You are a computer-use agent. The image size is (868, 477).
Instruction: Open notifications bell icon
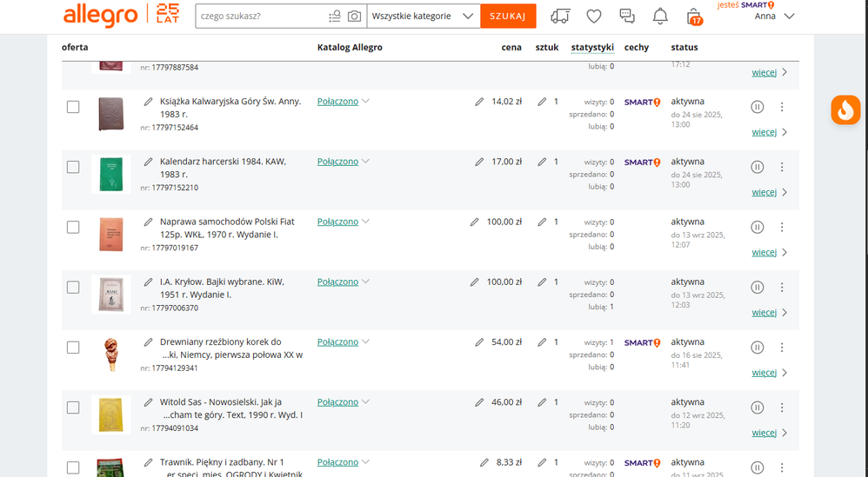660,16
